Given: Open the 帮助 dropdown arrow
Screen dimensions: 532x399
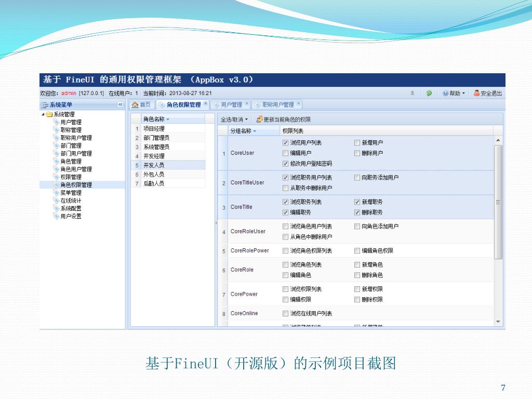Looking at the screenshot, I should [x=463, y=93].
